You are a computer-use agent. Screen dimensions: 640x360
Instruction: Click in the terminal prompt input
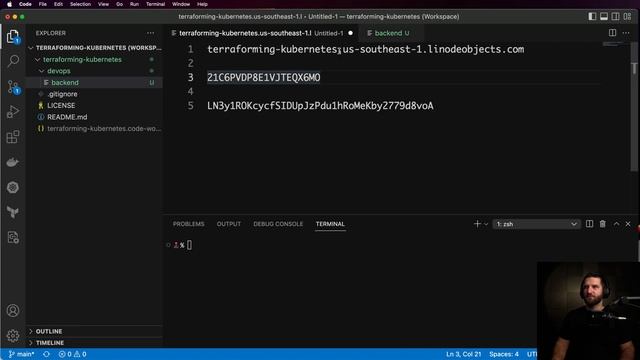click(x=189, y=245)
